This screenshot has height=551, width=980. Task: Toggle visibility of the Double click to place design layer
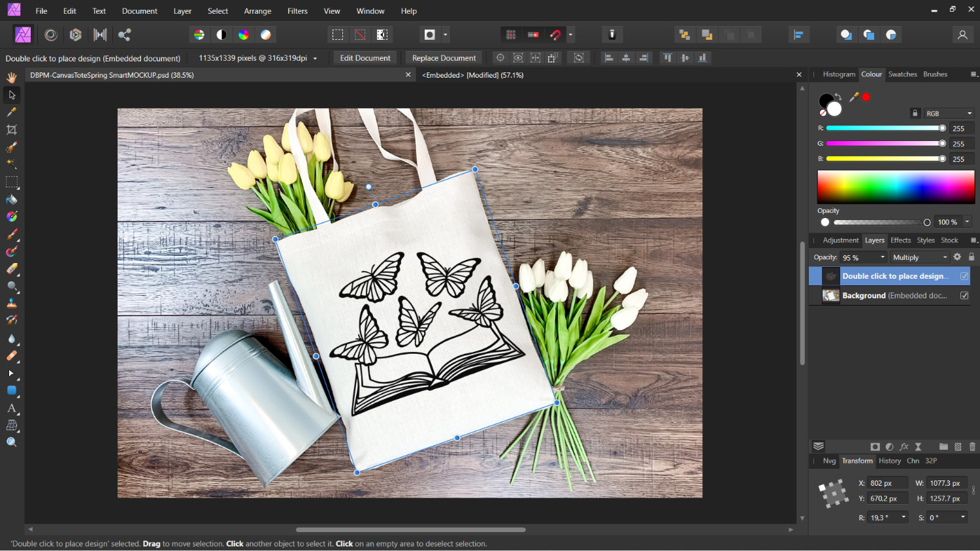pyautogui.click(x=964, y=275)
